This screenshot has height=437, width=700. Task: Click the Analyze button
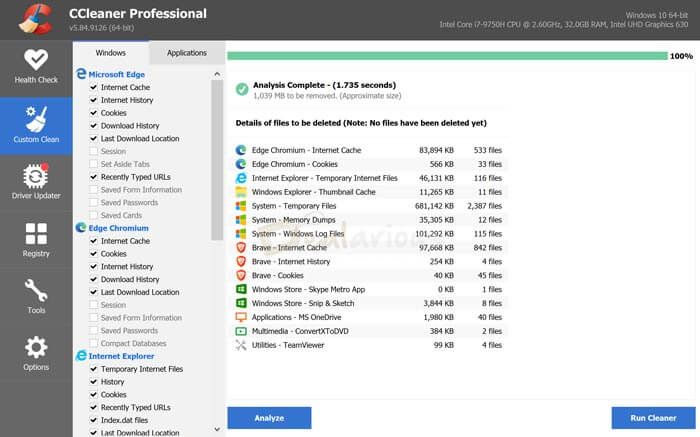click(269, 419)
